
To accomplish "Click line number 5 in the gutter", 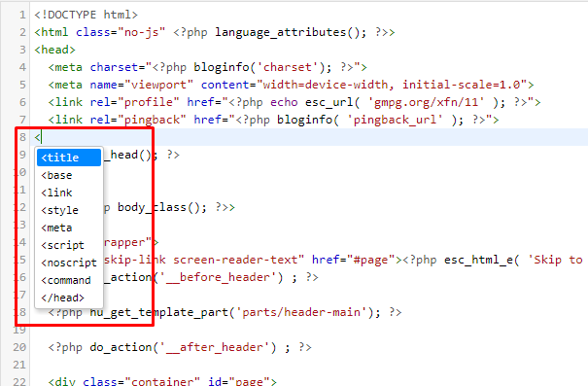I will pos(22,85).
